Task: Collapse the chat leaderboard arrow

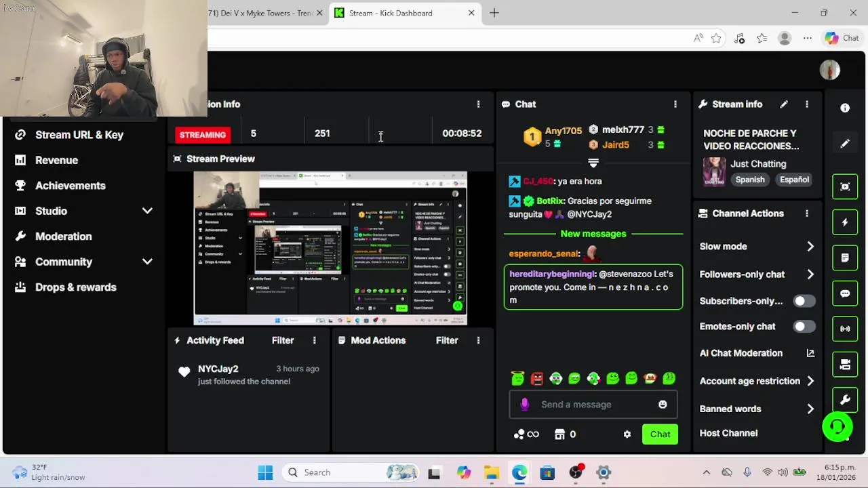Action: coord(593,163)
